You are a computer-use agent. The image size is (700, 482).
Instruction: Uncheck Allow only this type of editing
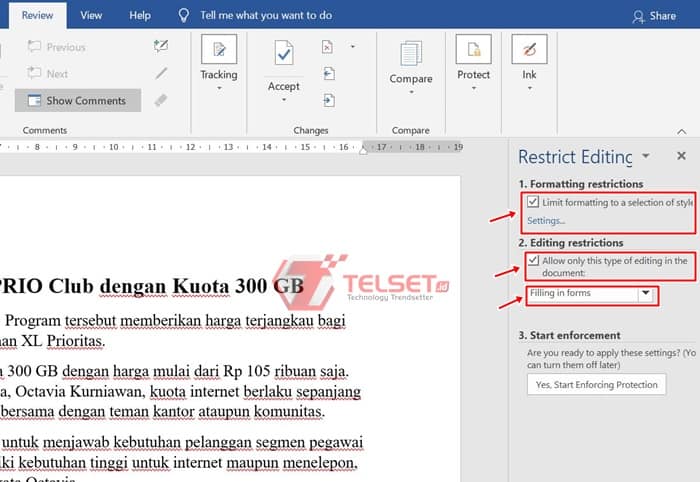click(533, 261)
